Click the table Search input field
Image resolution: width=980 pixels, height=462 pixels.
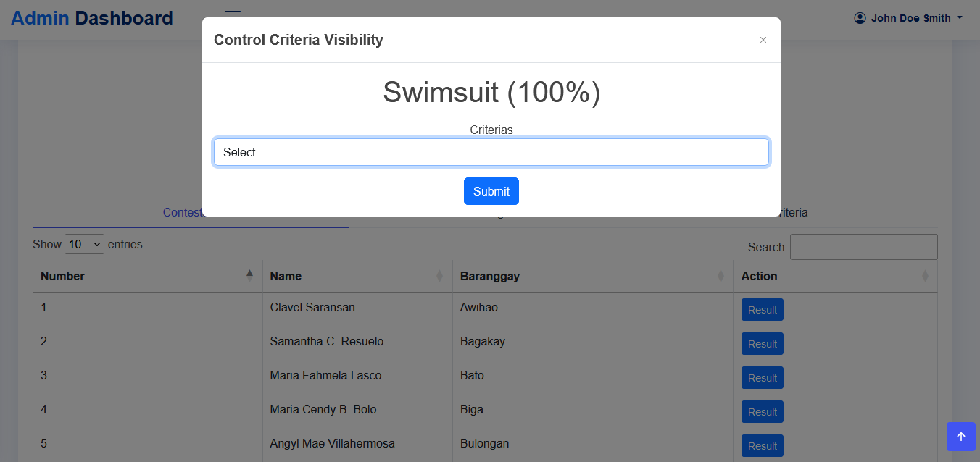pyautogui.click(x=863, y=247)
